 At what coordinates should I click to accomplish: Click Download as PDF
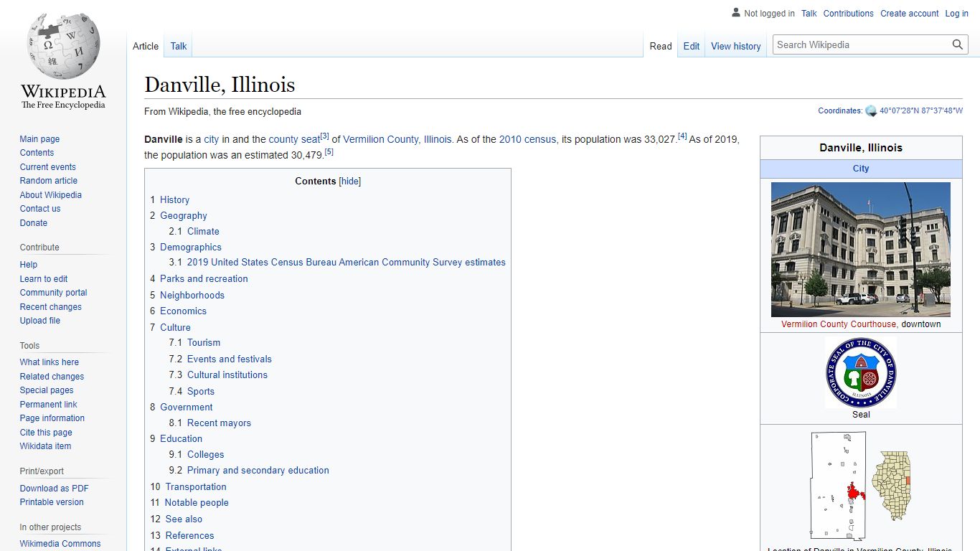(x=54, y=489)
